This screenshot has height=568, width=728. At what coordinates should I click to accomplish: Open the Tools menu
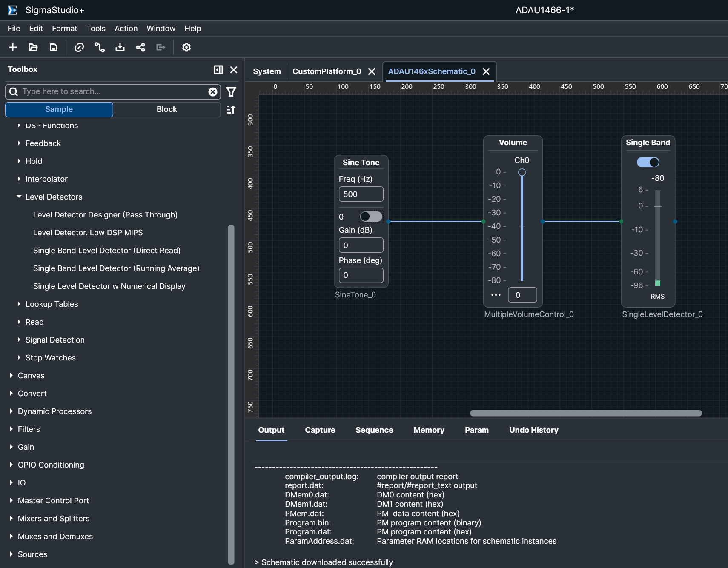coord(96,29)
